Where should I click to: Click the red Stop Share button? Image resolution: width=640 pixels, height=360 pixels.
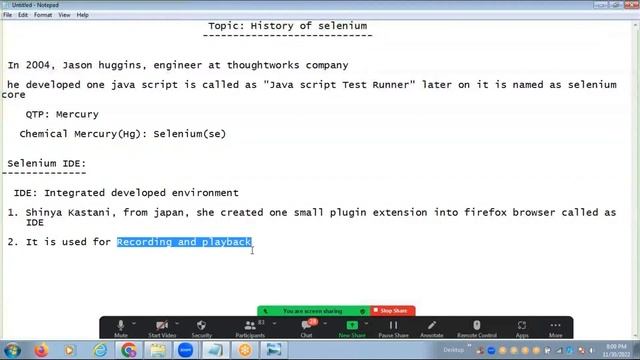[392, 311]
